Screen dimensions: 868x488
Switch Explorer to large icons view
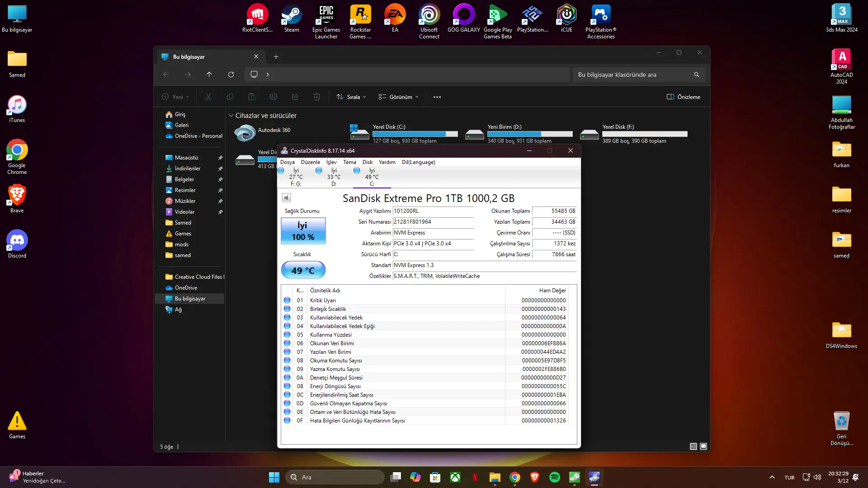pos(703,446)
